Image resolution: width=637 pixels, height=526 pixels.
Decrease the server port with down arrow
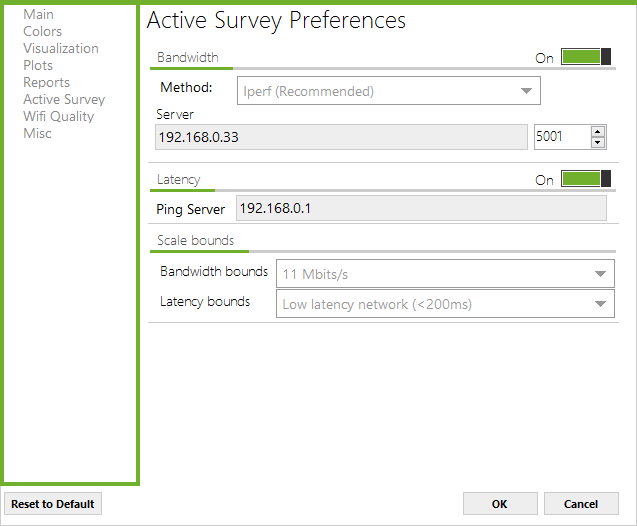point(598,142)
